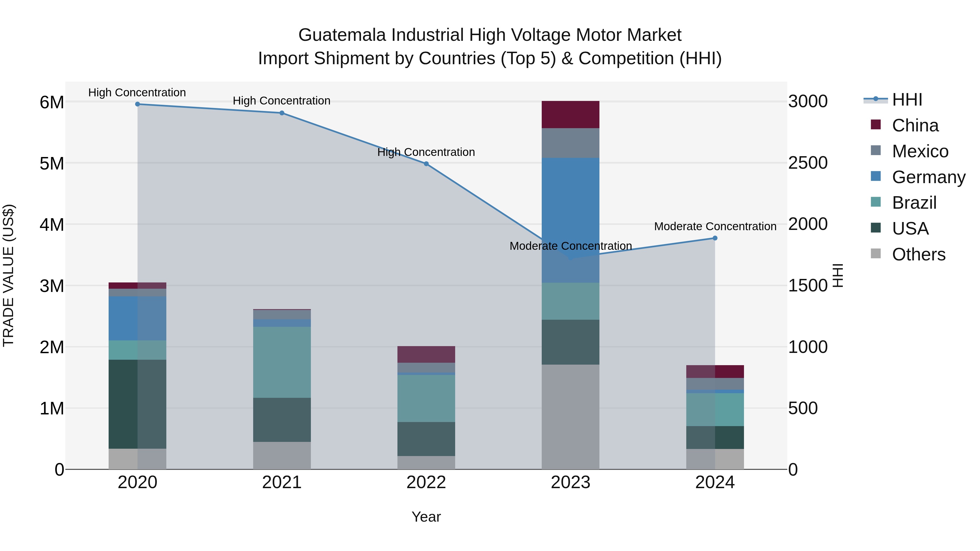Click the 'Year' x-axis title
Screen dimensions: 980x551
point(426,517)
